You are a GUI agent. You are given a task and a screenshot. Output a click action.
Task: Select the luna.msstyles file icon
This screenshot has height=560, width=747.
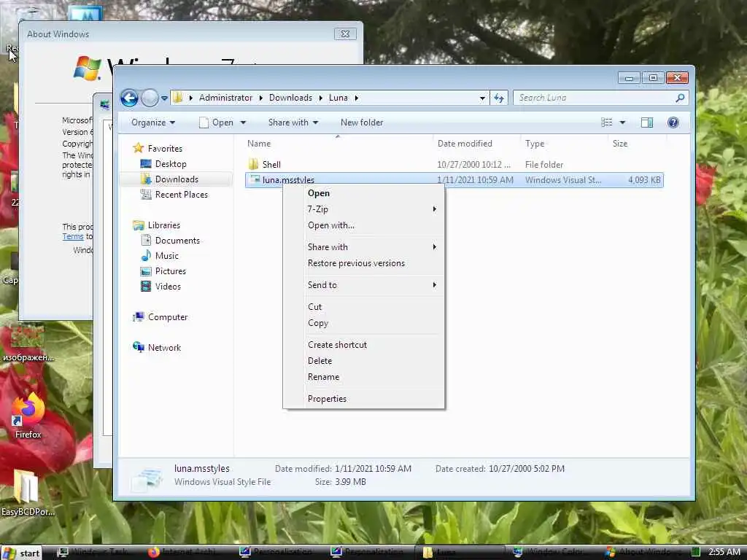click(255, 179)
